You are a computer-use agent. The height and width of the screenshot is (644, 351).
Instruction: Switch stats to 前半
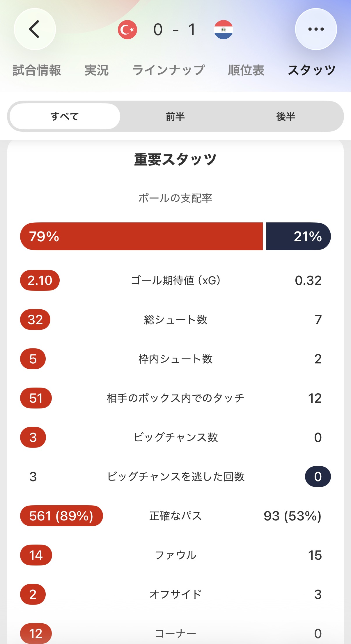[175, 116]
